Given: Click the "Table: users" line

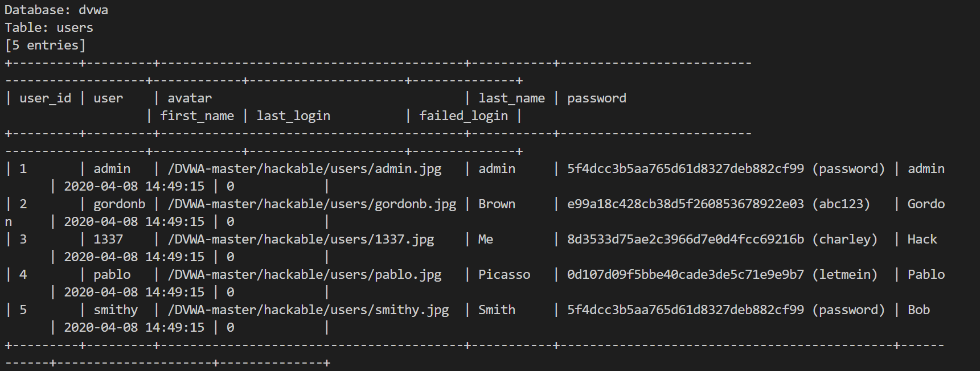Looking at the screenshot, I should coord(49,28).
